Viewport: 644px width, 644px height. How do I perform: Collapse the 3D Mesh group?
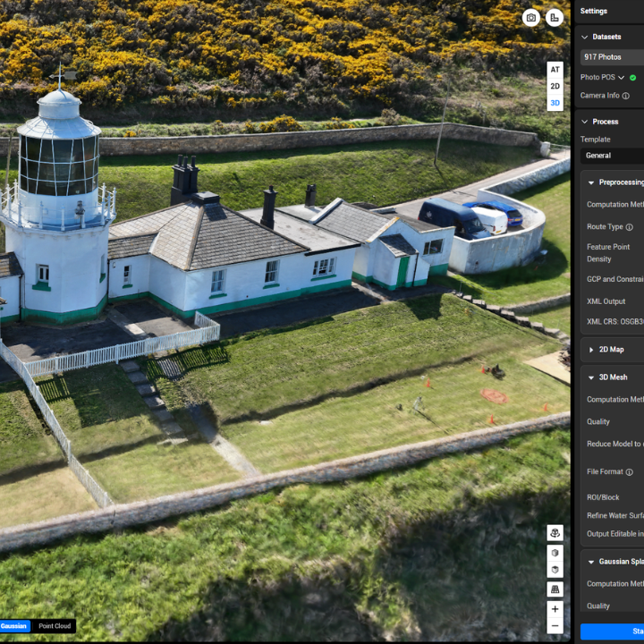click(x=591, y=377)
